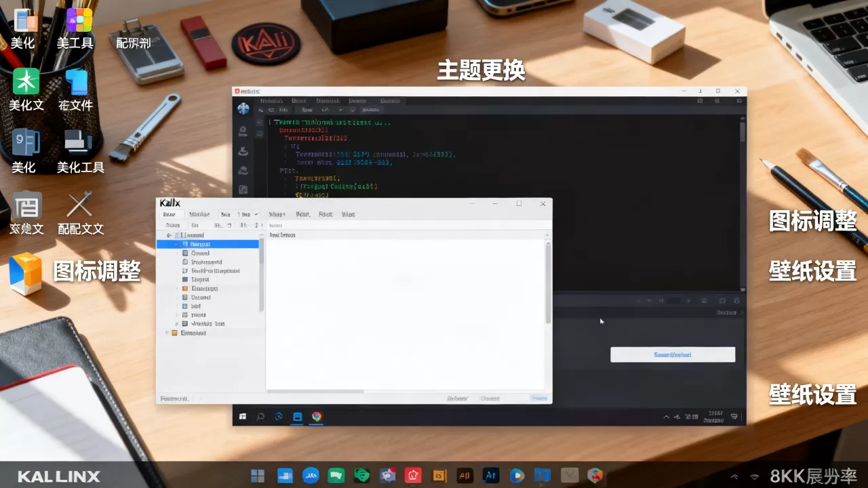Viewport: 868px width, 488px height.
Task: Click the blue button at Kallx bottom right
Action: (539, 399)
